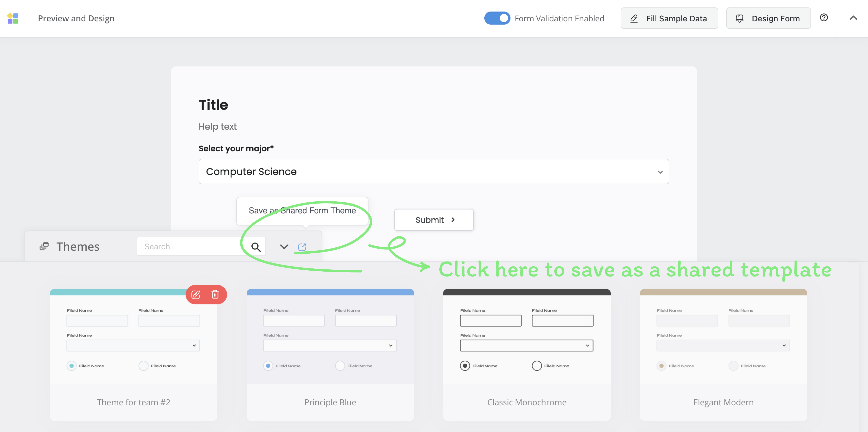Select the blue radio in Principle Blue preview
The image size is (868, 432).
point(268,366)
